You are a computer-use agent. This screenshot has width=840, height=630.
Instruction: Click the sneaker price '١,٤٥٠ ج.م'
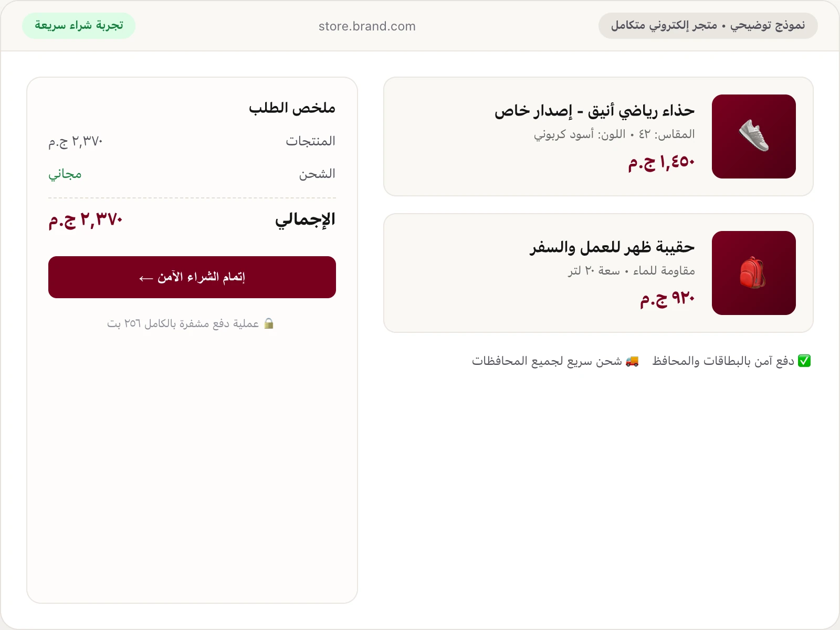tap(661, 162)
